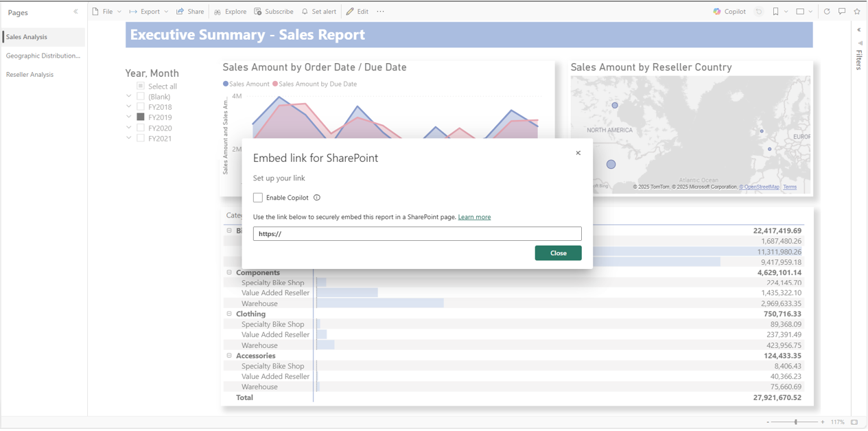Open comments using the speech bubble icon

coord(843,11)
